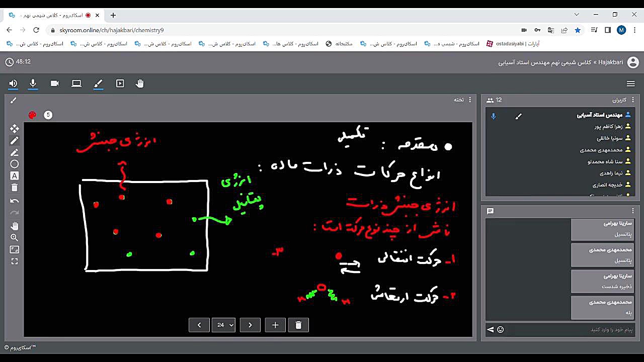Toggle raise hand
644x362 pixels.
coord(140,83)
